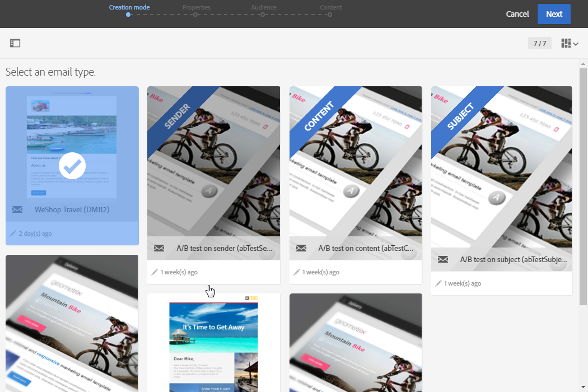The width and height of the screenshot is (588, 392).
Task: Click the scrollbar up arrow
Action: coord(583,64)
